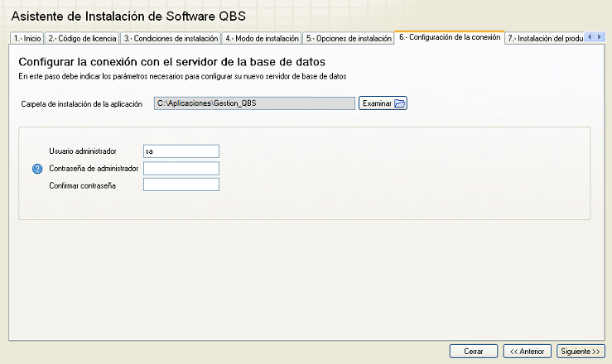612x364 pixels.
Task: Jump to 7.- Instalación del producto tab
Action: 545,38
